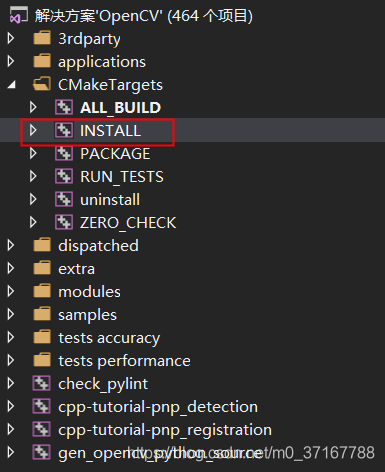Click the applications folder icon
Screen dimensions: 385x472
[x=42, y=61]
